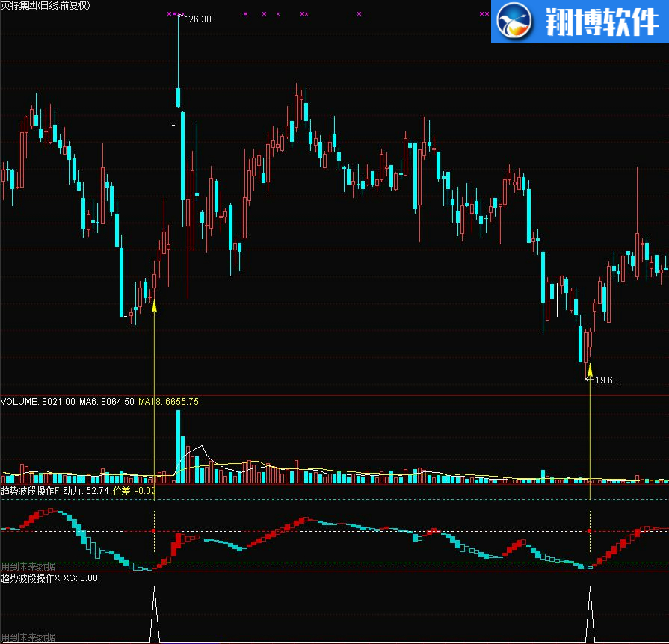The width and height of the screenshot is (669, 644).
Task: Select the 趋势波段操作X indicator name
Action: (31, 578)
